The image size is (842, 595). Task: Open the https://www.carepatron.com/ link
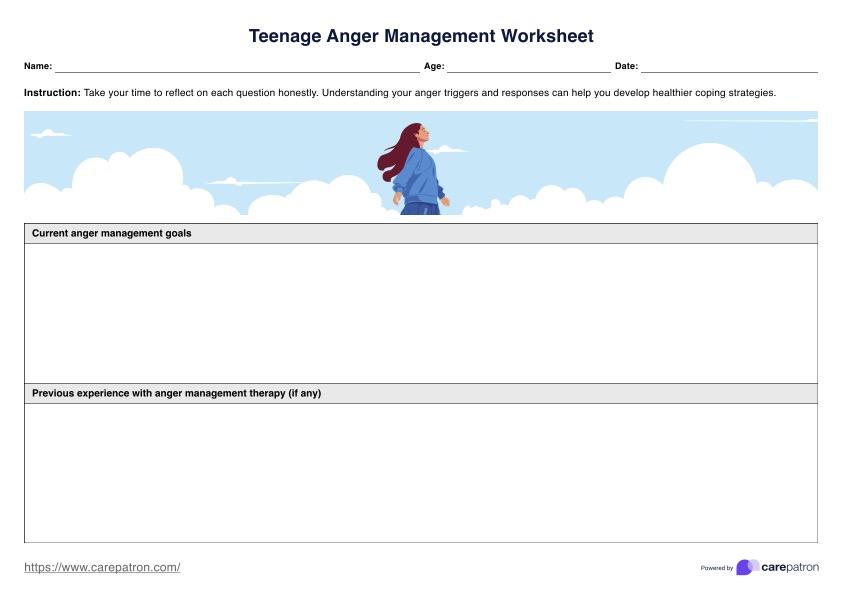(102, 567)
